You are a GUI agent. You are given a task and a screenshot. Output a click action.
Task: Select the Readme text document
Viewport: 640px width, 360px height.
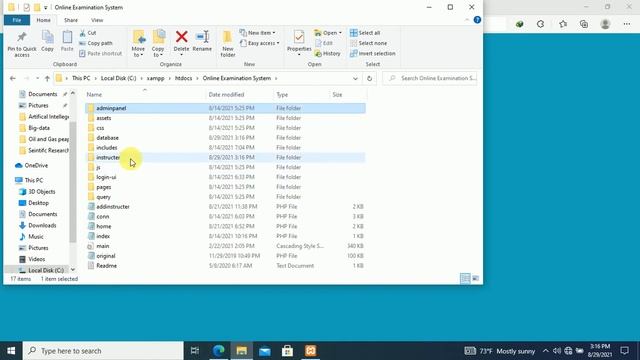point(225,266)
